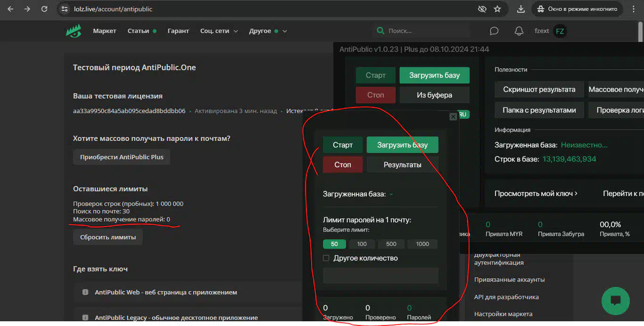Image resolution: width=644 pixels, height=326 pixels.
Task: Select the 50 password limit option
Action: pos(334,244)
